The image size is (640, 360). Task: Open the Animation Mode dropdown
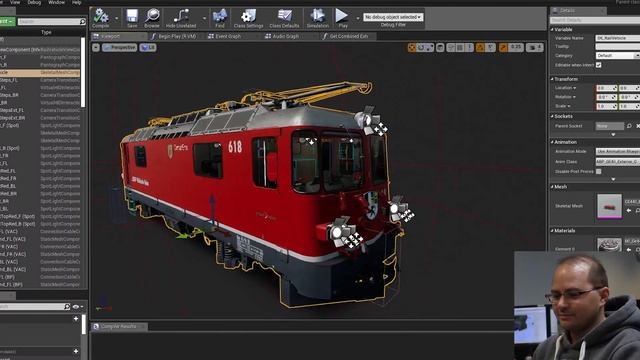tap(618, 151)
